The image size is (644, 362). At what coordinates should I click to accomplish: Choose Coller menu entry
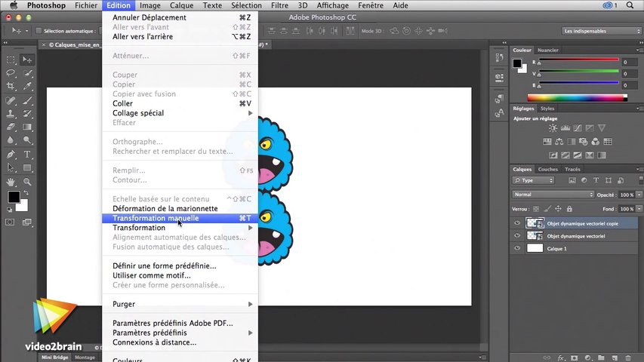180,103
